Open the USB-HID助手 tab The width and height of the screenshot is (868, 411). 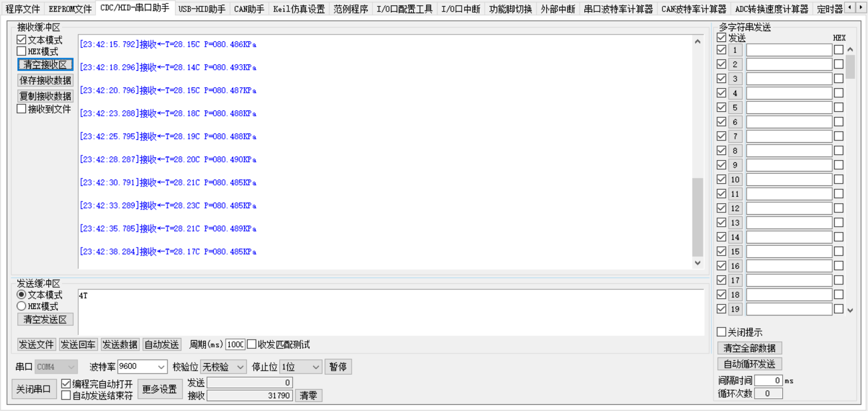click(x=202, y=9)
